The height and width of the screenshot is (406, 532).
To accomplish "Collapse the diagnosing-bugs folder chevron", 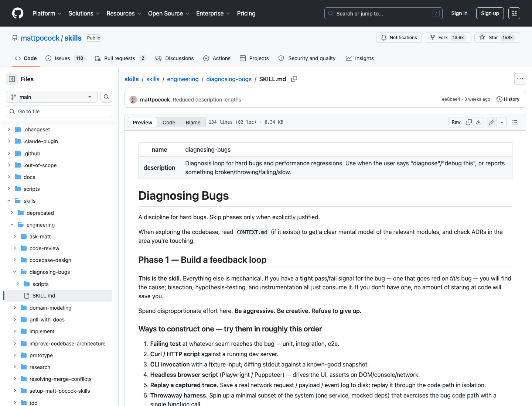I will 15,272.
